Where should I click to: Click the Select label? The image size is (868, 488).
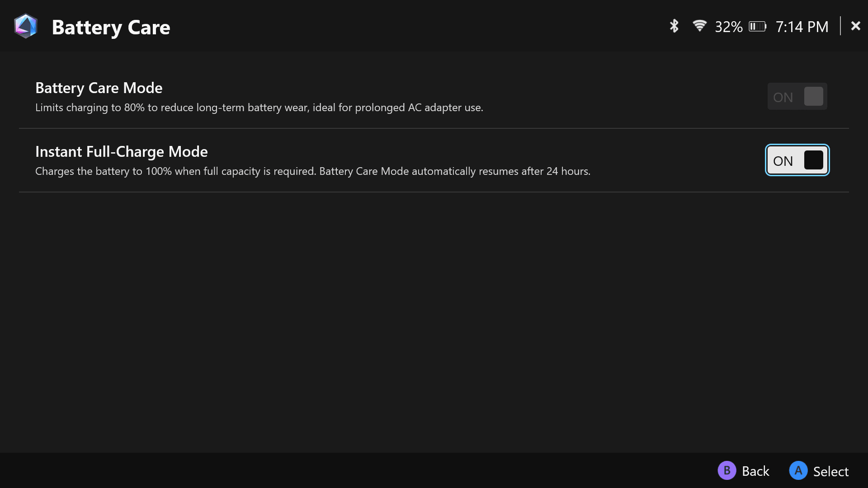[x=830, y=471]
